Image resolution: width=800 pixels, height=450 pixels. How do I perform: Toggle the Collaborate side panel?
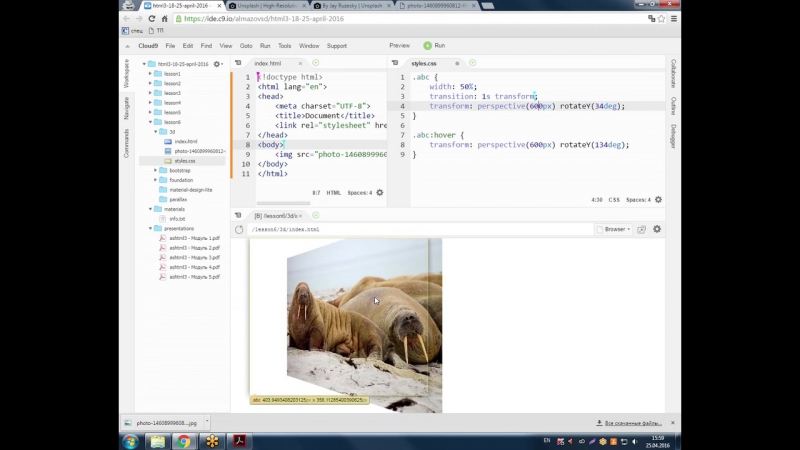(673, 73)
